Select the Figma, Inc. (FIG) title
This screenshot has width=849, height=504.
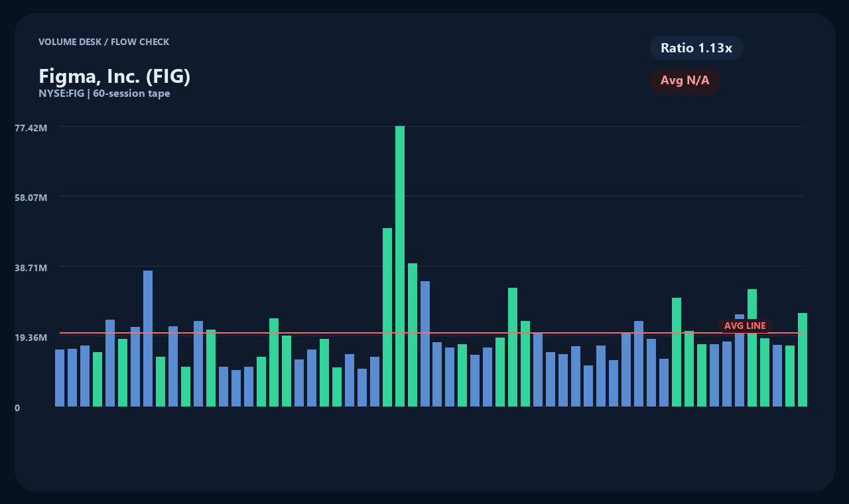click(115, 76)
